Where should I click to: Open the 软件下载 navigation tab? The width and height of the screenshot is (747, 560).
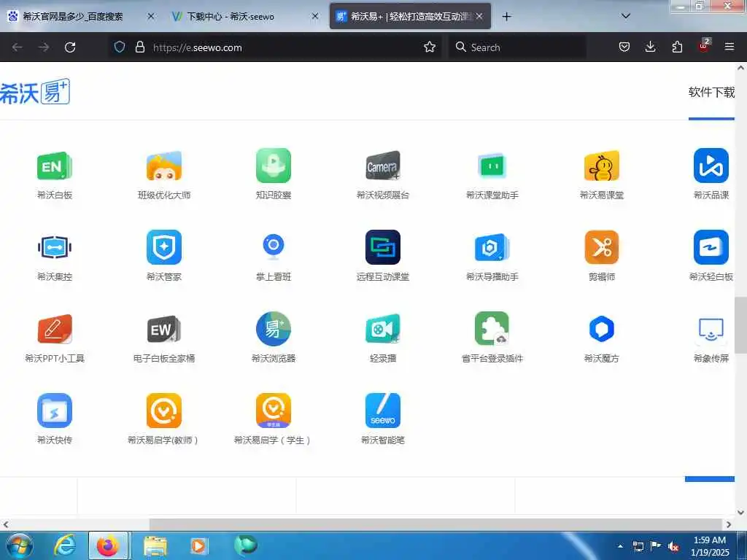712,92
